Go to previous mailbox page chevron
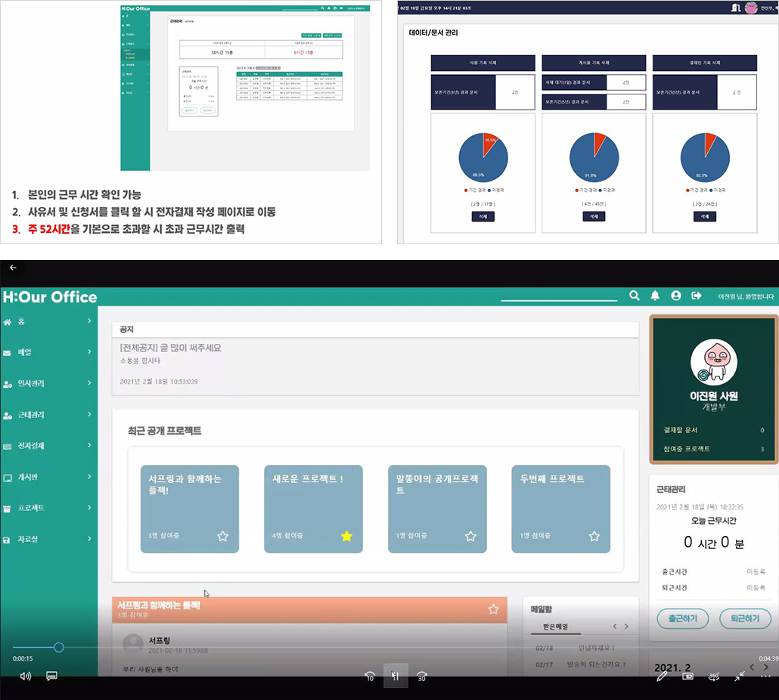 click(x=615, y=627)
